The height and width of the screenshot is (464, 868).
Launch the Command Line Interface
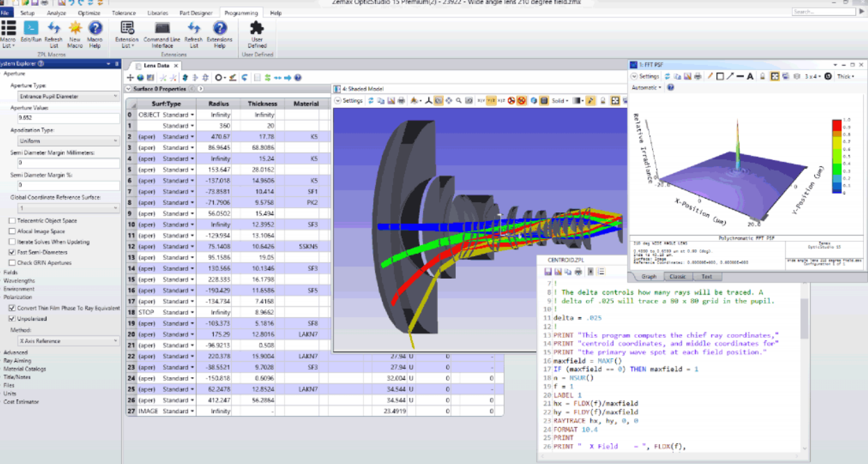tap(163, 33)
